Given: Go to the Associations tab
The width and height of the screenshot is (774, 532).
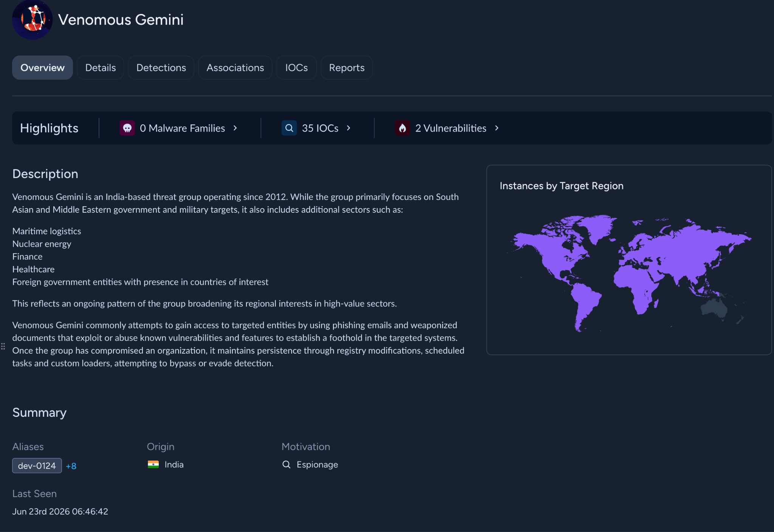Looking at the screenshot, I should (x=235, y=68).
